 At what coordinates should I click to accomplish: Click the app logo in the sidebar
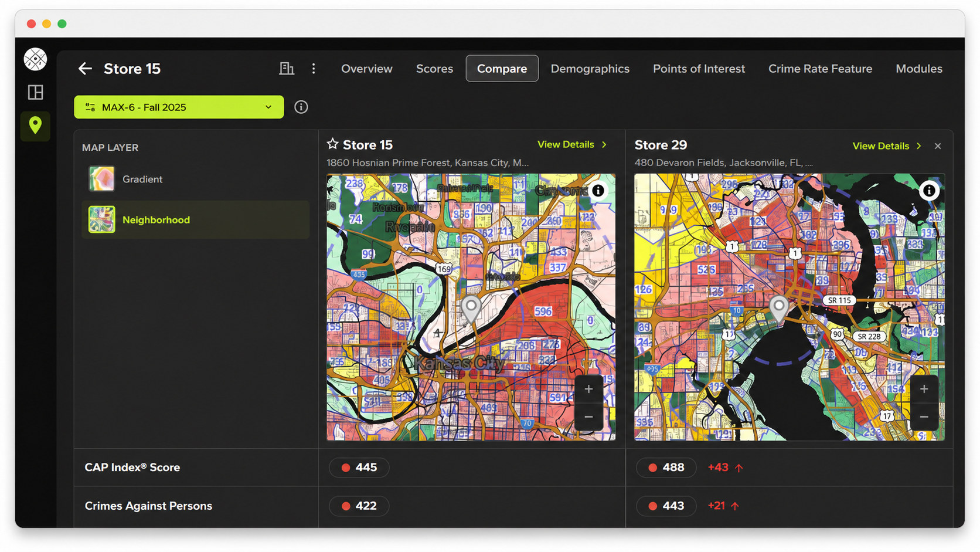(35, 59)
